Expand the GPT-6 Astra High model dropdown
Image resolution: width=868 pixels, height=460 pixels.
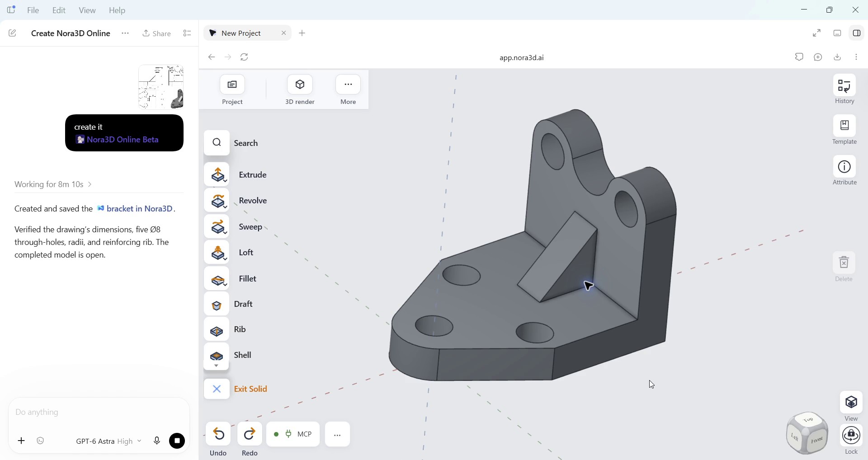click(108, 441)
